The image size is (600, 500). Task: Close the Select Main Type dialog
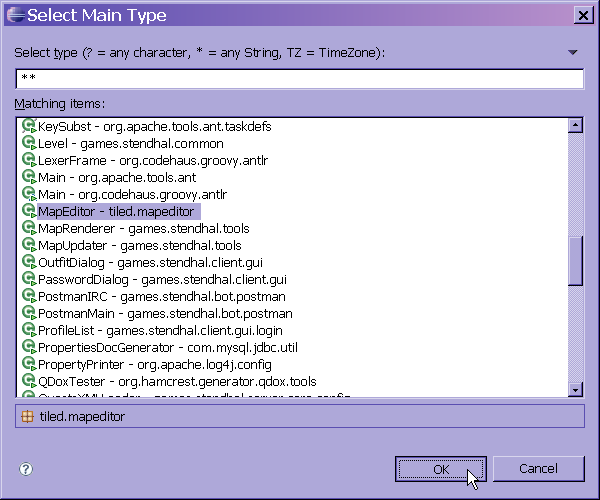click(x=581, y=15)
